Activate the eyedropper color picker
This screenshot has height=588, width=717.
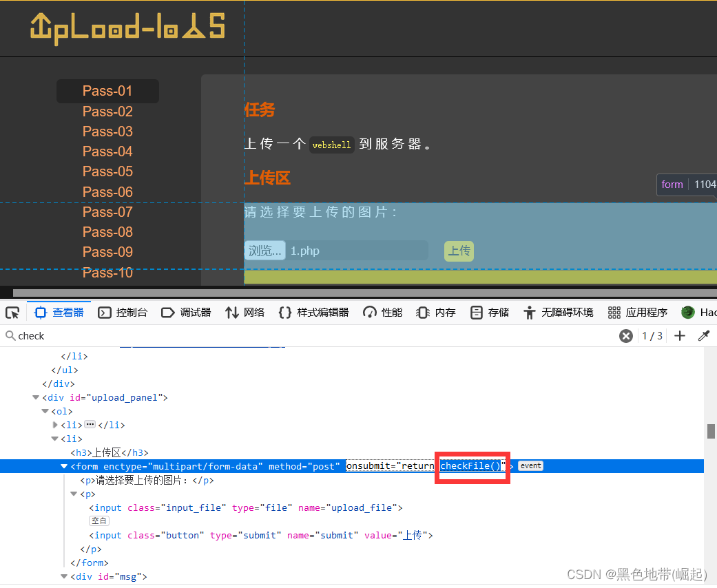tap(704, 336)
